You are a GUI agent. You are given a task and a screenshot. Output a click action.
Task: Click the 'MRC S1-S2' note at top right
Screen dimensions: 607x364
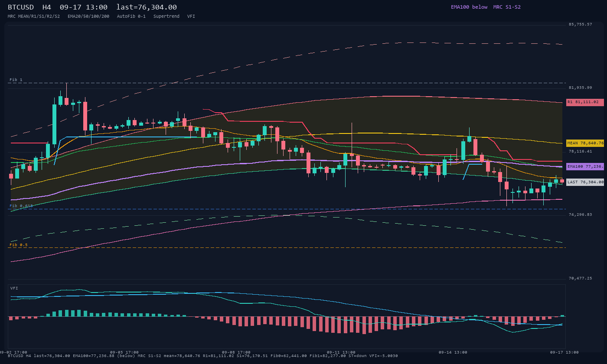click(x=507, y=7)
